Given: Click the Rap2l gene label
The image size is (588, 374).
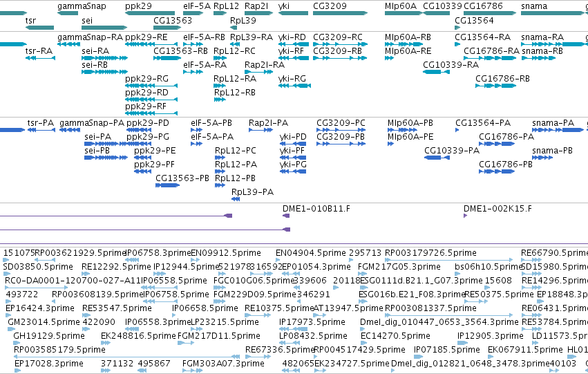Looking at the screenshot, I should 256,6.
